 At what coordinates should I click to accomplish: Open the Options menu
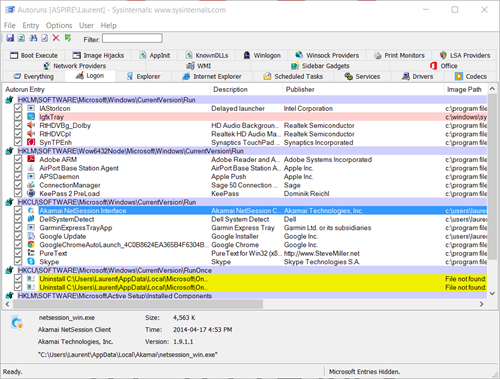click(59, 25)
